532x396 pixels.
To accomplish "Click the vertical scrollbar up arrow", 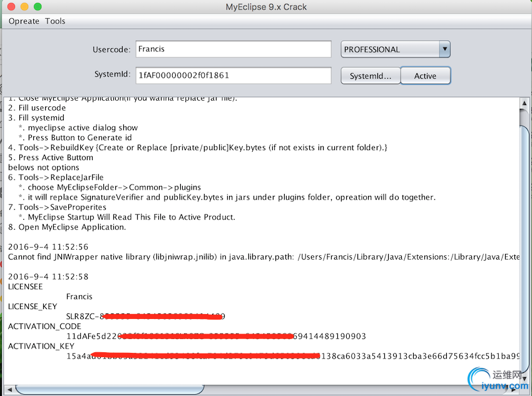I will [x=524, y=103].
